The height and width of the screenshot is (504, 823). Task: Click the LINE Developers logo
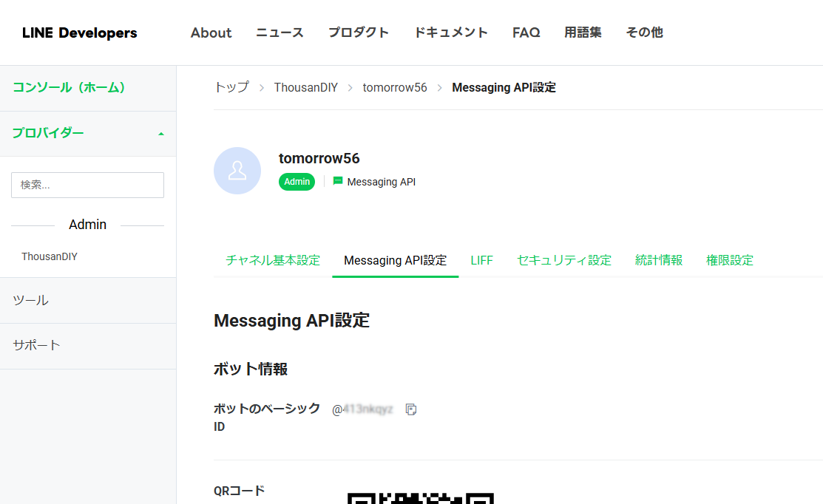tap(78, 33)
